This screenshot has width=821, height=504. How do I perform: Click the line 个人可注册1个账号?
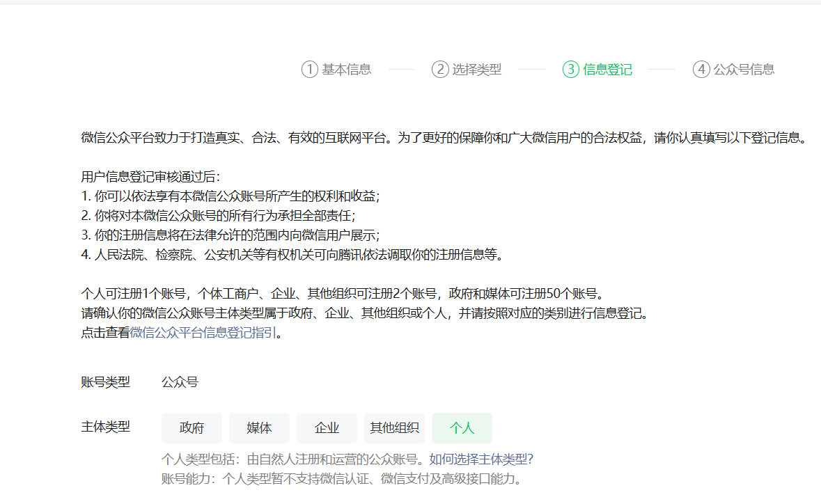coord(343,294)
